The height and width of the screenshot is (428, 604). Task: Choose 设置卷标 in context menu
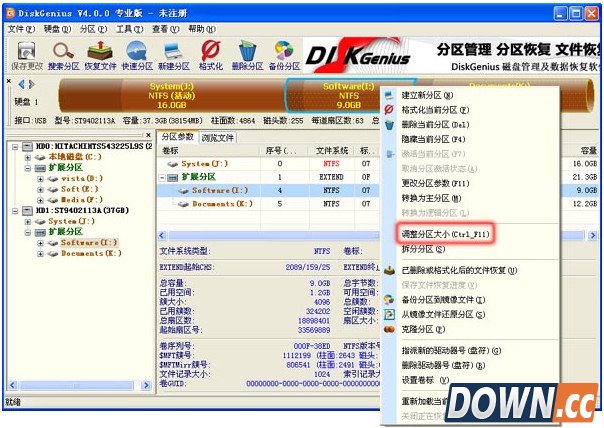click(x=425, y=380)
